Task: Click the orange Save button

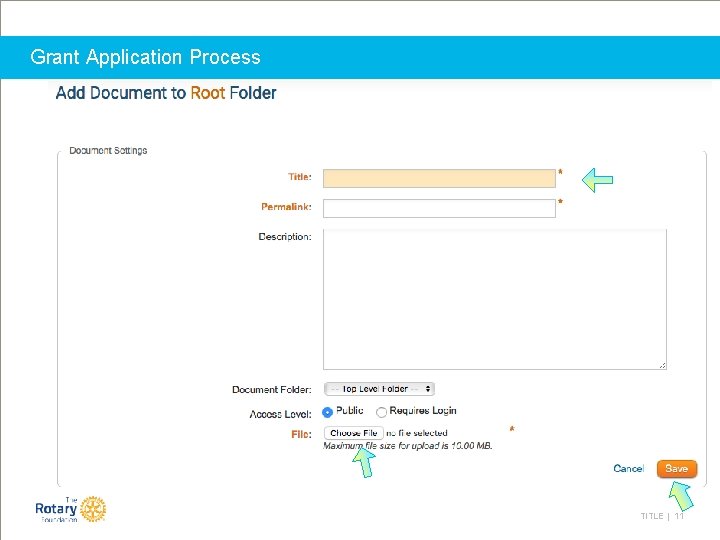Action: tap(676, 469)
